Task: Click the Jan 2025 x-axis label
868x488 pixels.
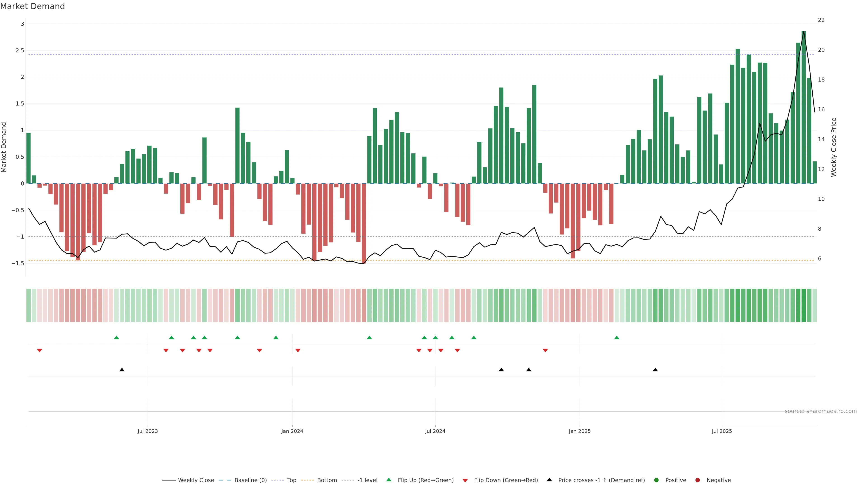Action: (x=580, y=431)
